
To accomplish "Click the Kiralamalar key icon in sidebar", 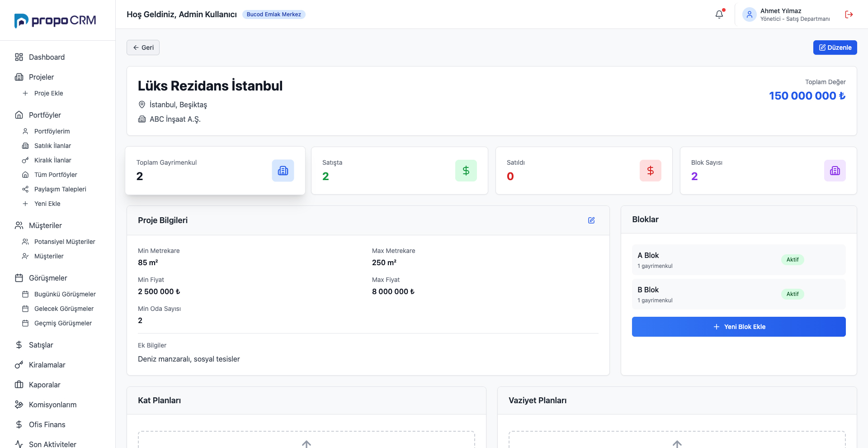I will point(19,365).
